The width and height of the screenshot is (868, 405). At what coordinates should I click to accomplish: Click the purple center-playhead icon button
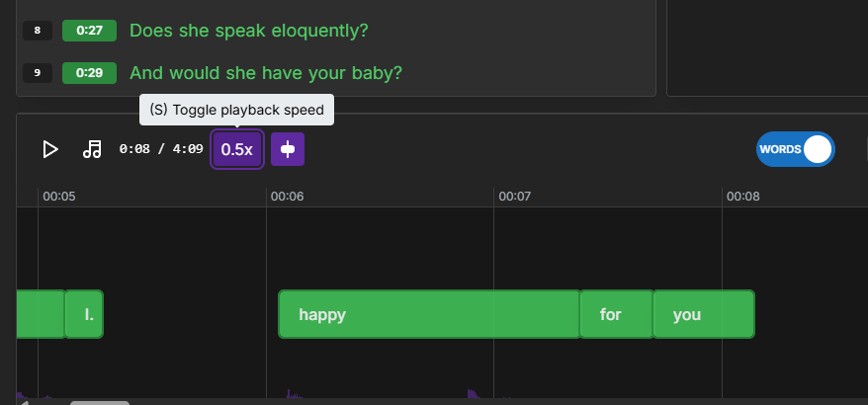click(288, 149)
